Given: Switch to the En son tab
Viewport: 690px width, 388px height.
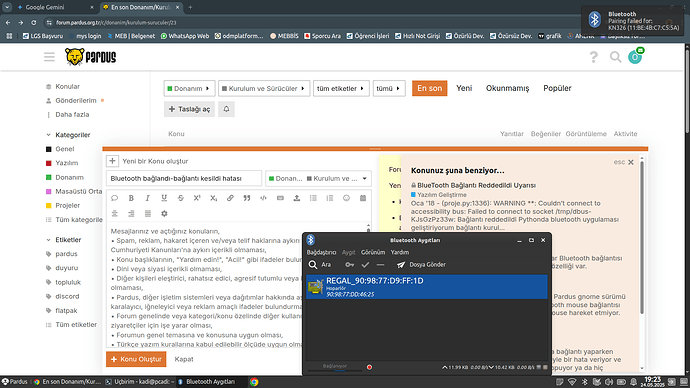Looking at the screenshot, I should [429, 88].
